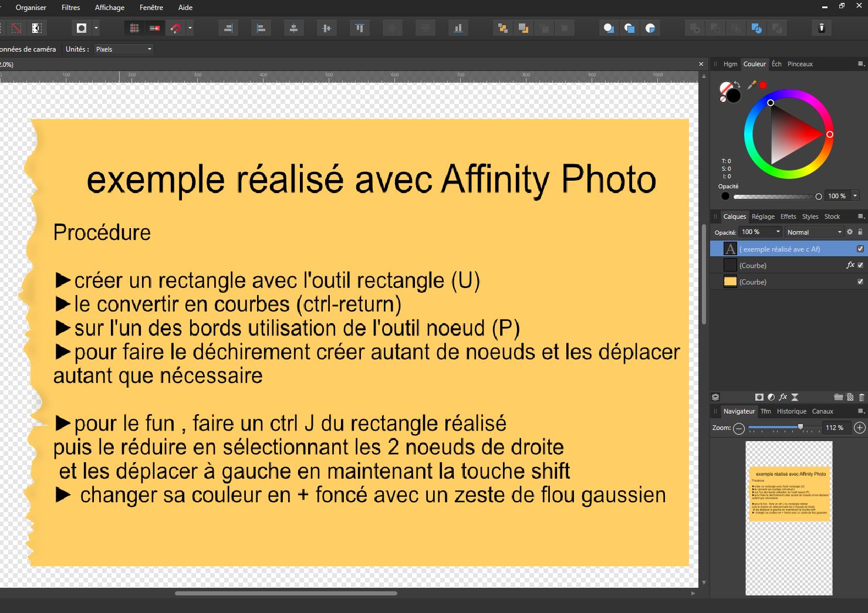This screenshot has height=613, width=868.
Task: Click the mask layer icon in Calques footer
Action: [759, 397]
